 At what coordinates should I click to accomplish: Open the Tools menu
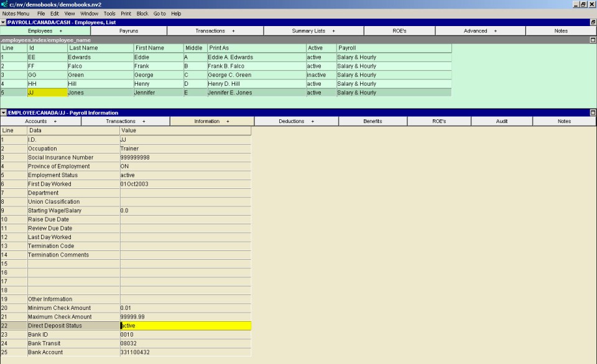(109, 13)
